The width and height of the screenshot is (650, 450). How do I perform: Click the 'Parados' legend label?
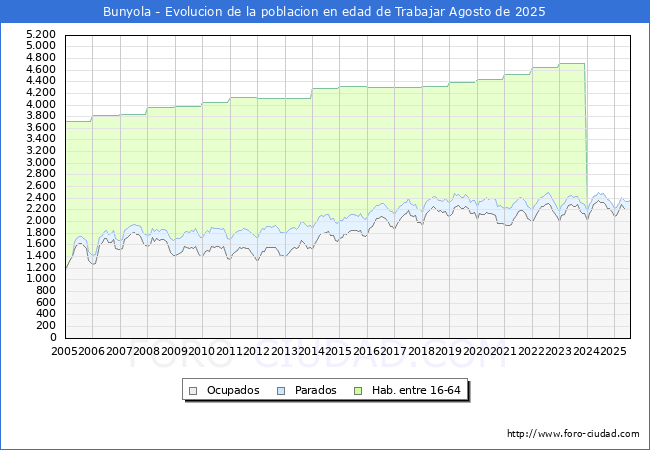coord(315,390)
